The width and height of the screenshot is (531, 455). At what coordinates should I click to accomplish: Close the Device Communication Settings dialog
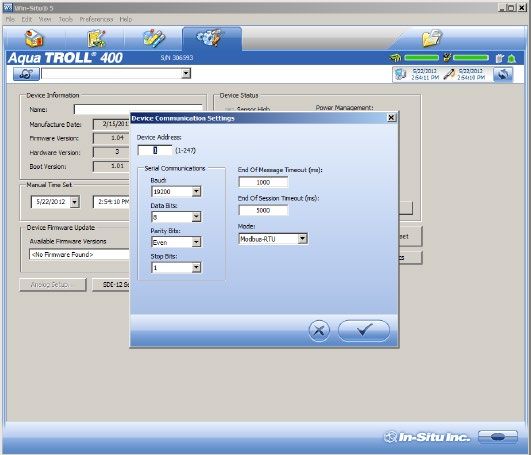click(391, 117)
